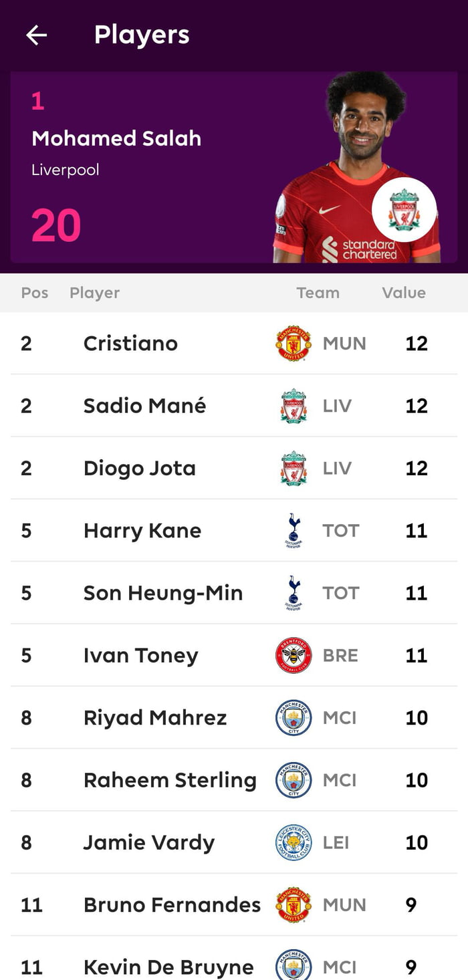Image resolution: width=468 pixels, height=980 pixels.
Task: Select the Brentford bee crest beside Ivan Toney
Action: click(293, 655)
